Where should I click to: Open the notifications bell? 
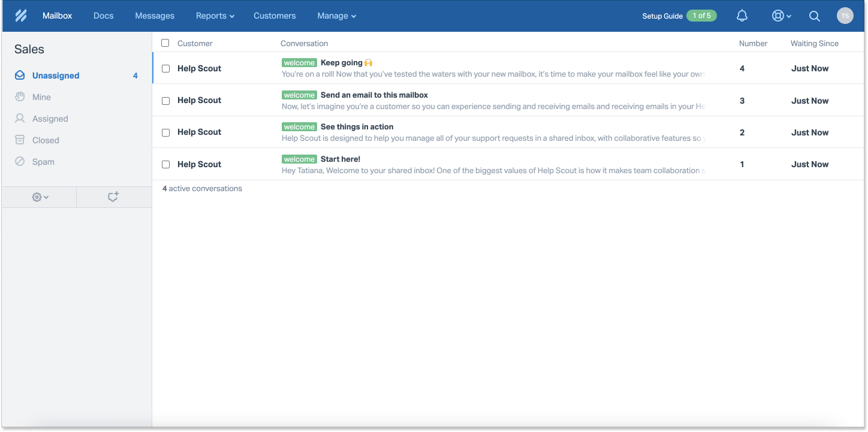click(x=742, y=16)
